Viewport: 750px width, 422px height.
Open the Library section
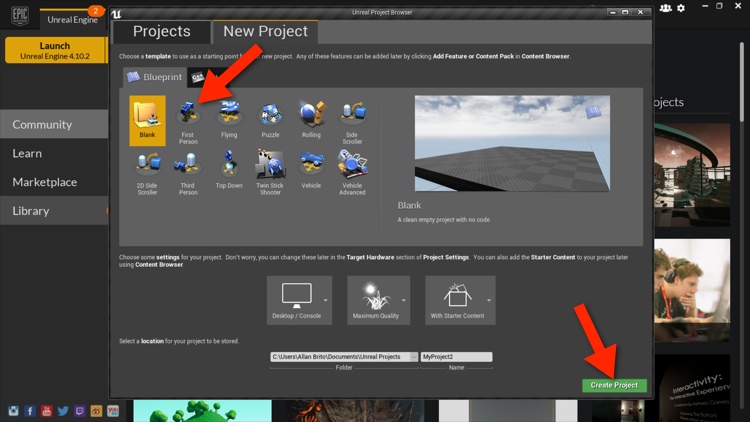point(54,211)
